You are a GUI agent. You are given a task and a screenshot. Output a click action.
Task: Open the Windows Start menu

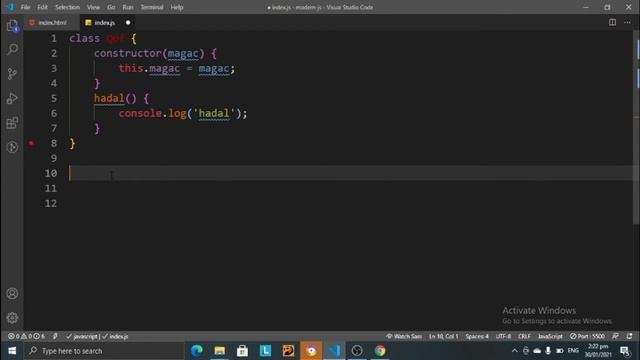tap(12, 351)
